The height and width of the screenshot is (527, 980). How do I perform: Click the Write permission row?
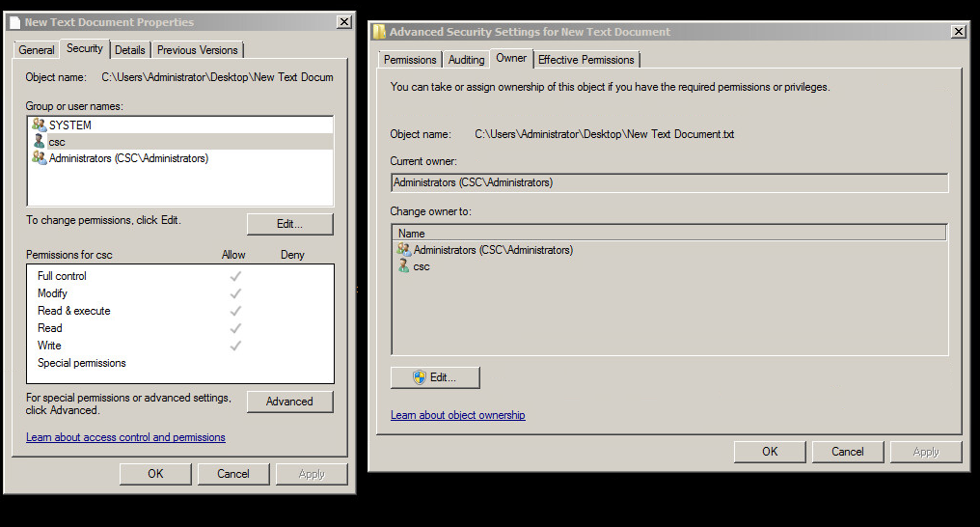coord(180,346)
